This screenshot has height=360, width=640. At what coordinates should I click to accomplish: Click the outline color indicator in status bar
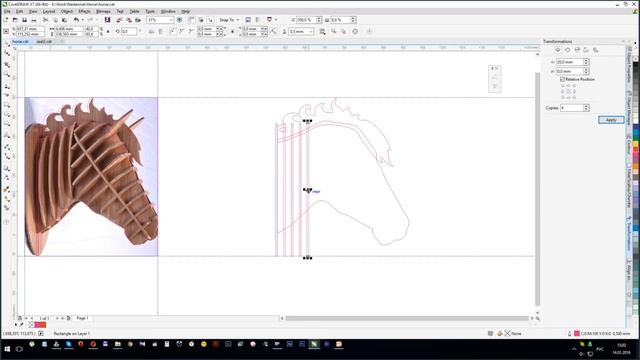(577, 333)
